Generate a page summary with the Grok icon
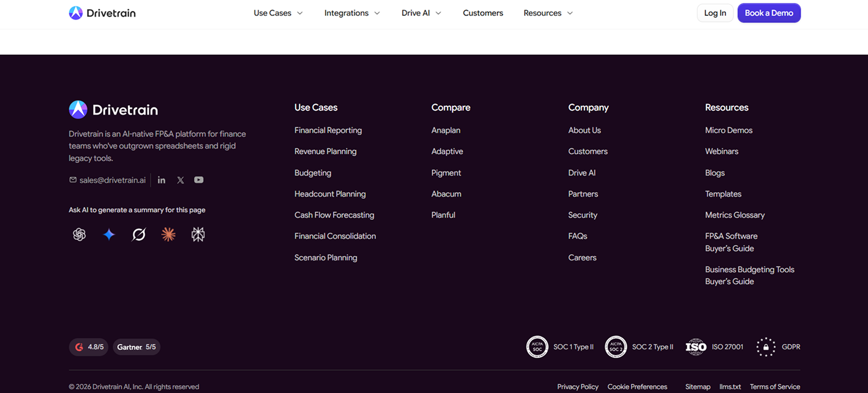 click(139, 234)
